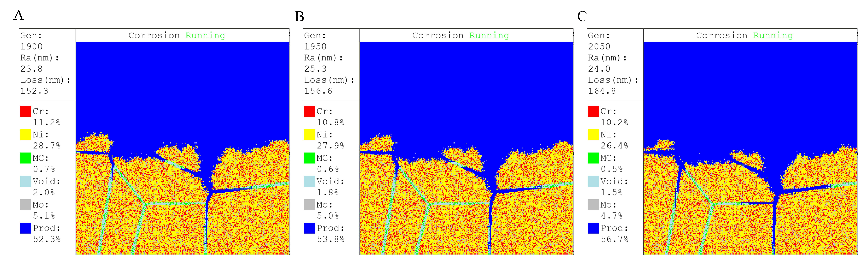This screenshot has height=262, width=868.
Task: Select the Ra roughness value 25.3
Action: click(315, 69)
